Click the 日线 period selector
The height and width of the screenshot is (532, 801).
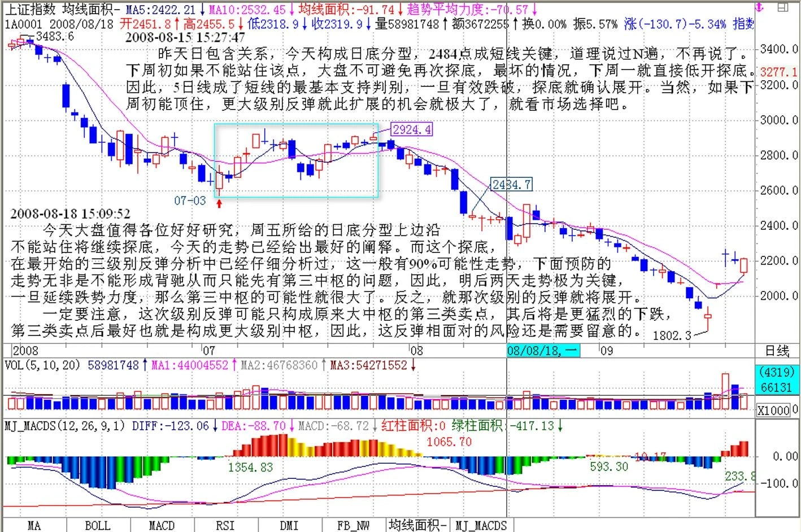coord(777,351)
